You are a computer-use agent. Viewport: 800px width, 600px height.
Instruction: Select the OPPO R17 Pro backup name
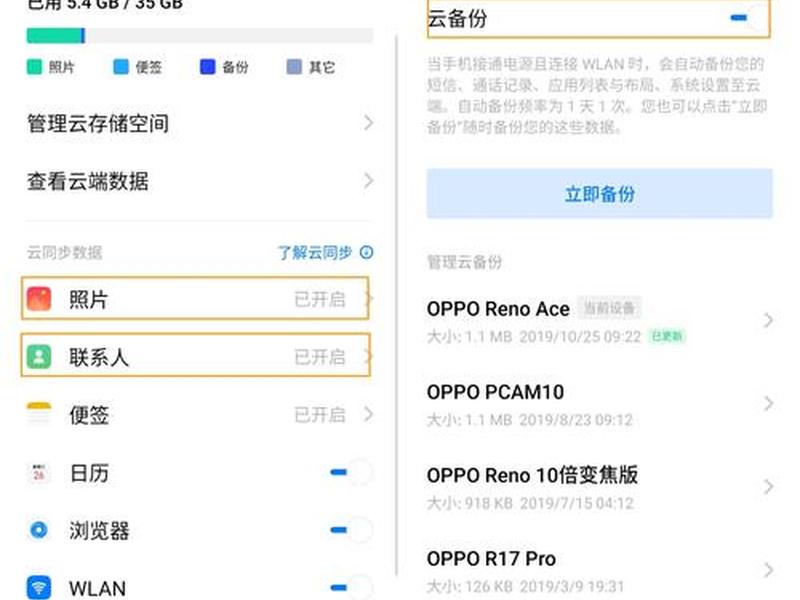tap(491, 559)
